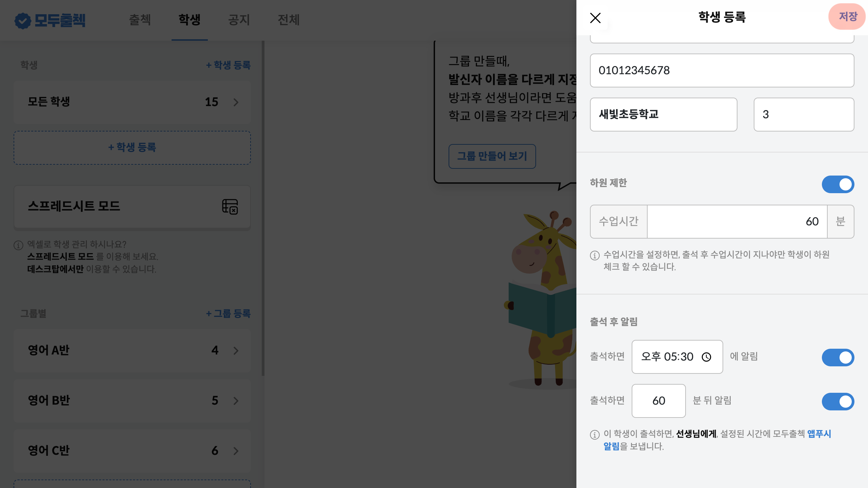
Task: Open 영어 C반 group chevron
Action: [x=236, y=451]
